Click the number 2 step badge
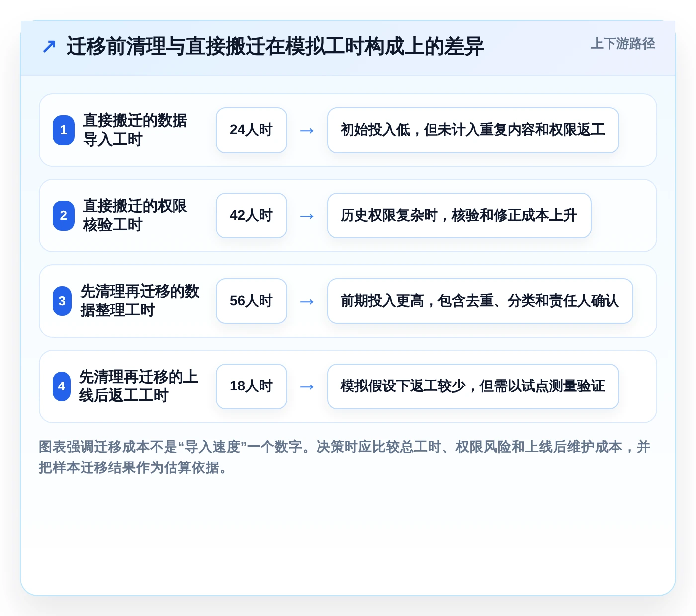 coord(64,216)
